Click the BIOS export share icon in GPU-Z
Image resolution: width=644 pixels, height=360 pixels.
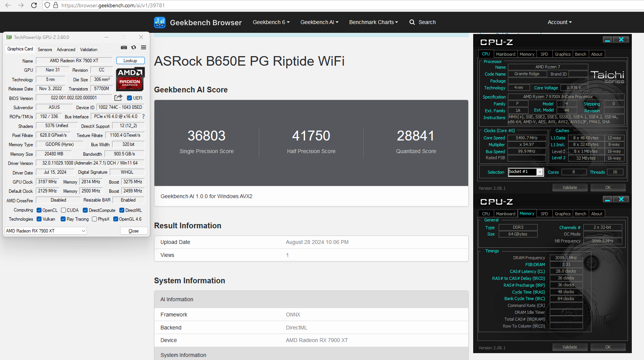click(119, 98)
